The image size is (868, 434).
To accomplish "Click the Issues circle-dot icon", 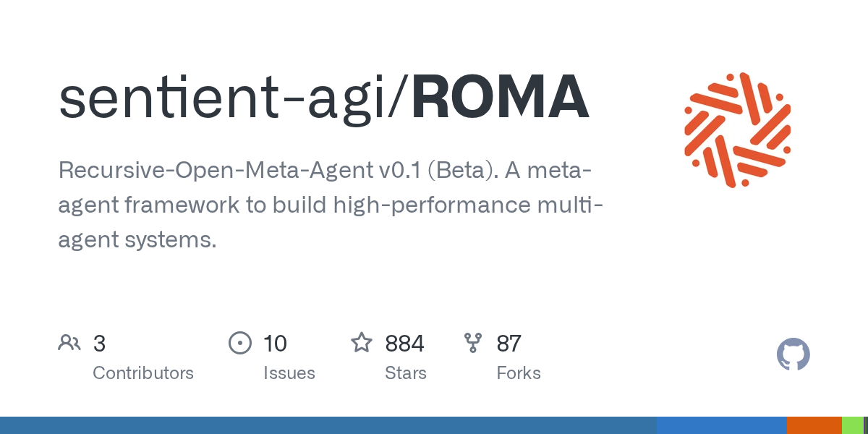I will 239,343.
